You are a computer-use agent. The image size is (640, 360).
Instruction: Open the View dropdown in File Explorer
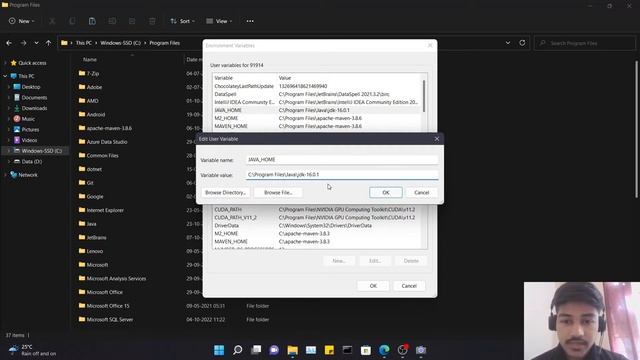219,21
